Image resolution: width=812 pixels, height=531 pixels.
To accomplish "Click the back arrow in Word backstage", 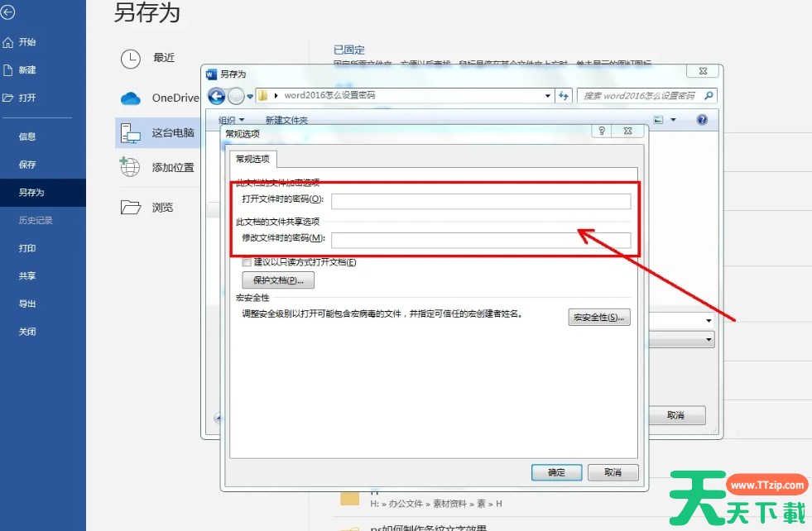I will pos(9,12).
